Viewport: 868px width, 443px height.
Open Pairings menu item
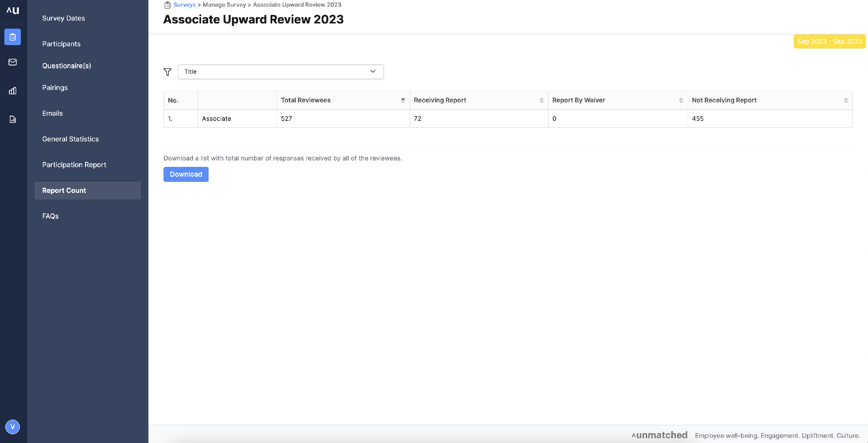click(55, 88)
